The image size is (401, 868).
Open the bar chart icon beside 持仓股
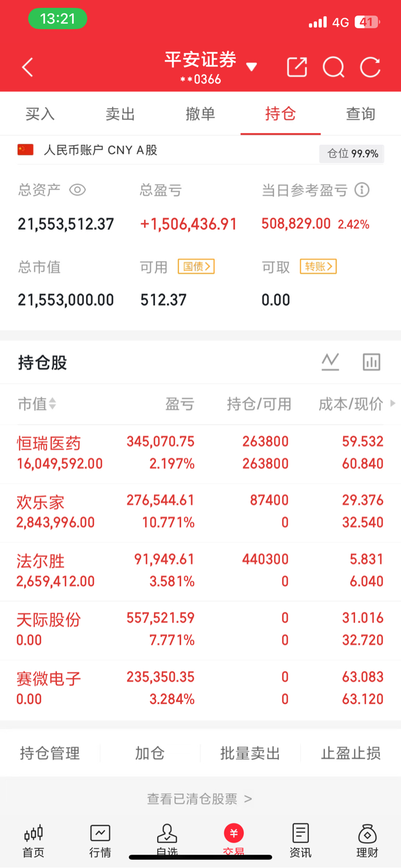click(371, 362)
